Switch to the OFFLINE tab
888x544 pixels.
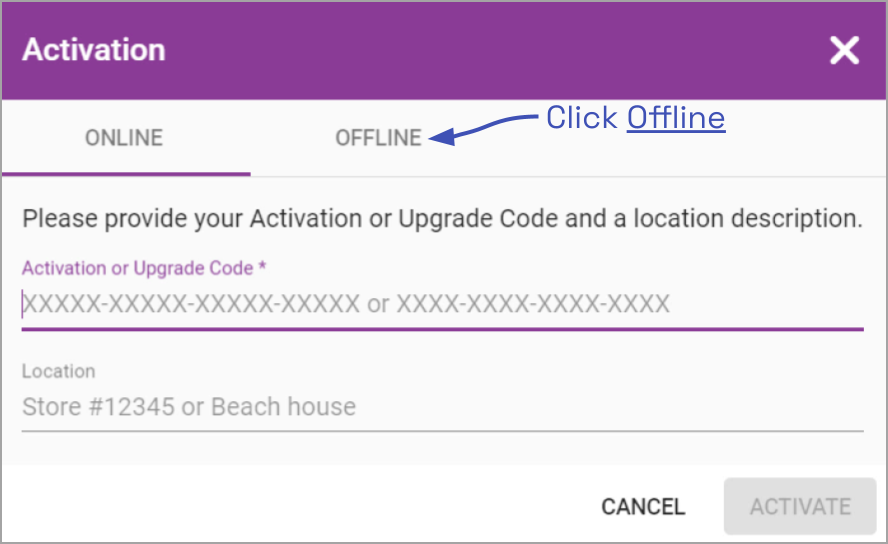click(378, 138)
